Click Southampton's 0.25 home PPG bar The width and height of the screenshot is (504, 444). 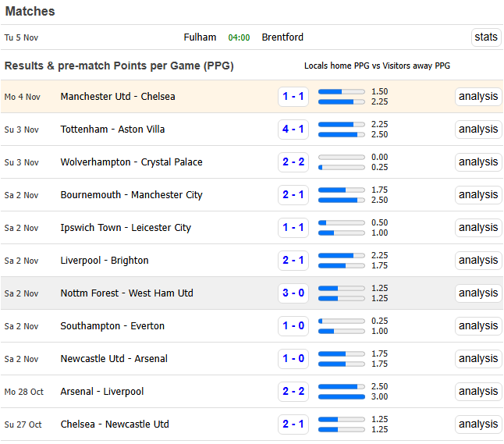click(342, 321)
